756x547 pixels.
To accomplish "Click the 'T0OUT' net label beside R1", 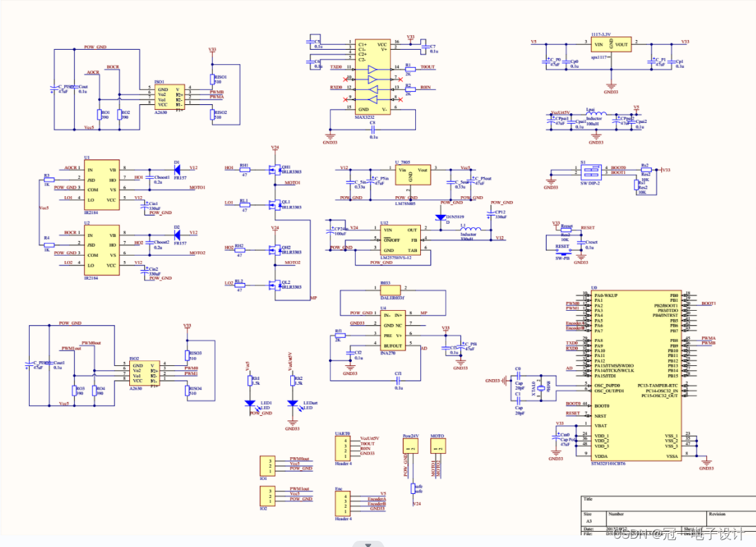I will (427, 67).
